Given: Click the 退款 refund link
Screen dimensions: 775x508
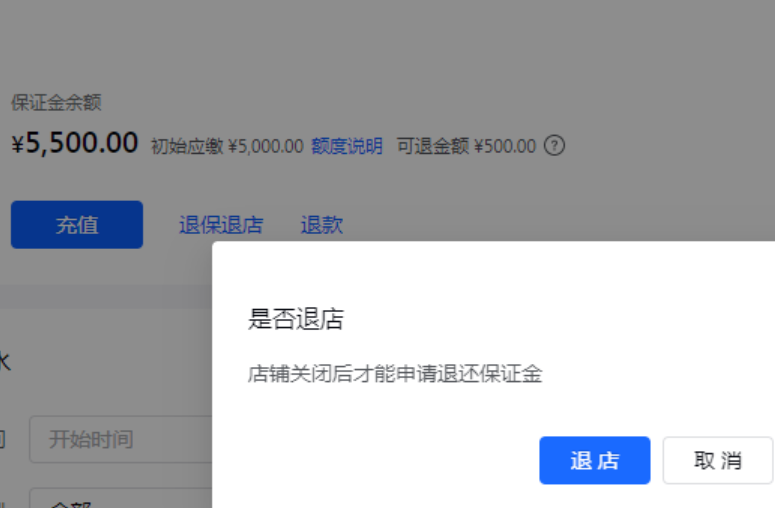Looking at the screenshot, I should 322,225.
